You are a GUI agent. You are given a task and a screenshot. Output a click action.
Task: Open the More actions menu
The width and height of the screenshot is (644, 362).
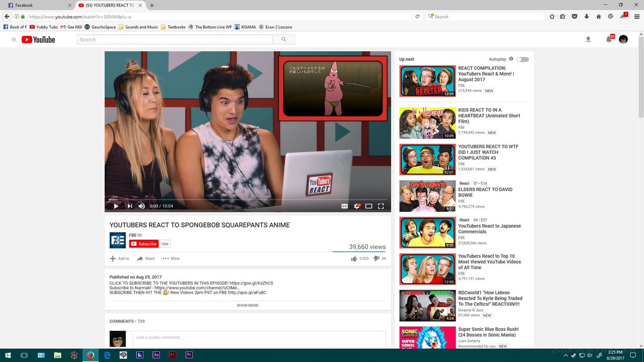(x=171, y=258)
